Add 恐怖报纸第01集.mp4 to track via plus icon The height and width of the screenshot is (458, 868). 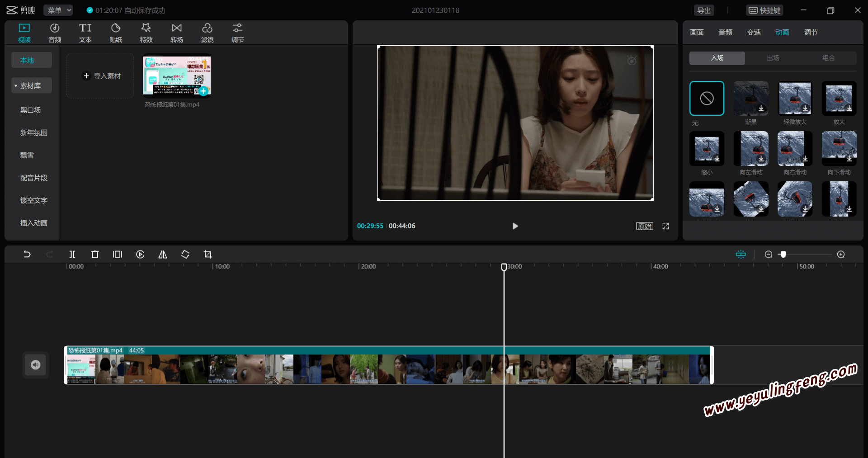(203, 91)
